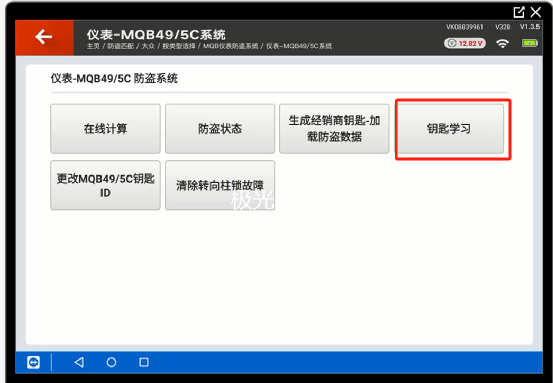Screen dimensions: 553x383
Task: Go to 按类型选择 in breadcrumb
Action: [x=179, y=46]
